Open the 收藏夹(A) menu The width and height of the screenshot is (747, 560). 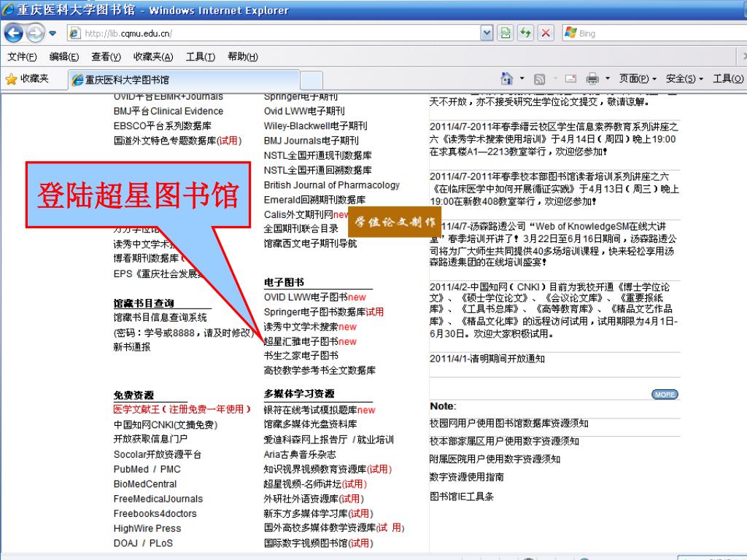pyautogui.click(x=153, y=57)
